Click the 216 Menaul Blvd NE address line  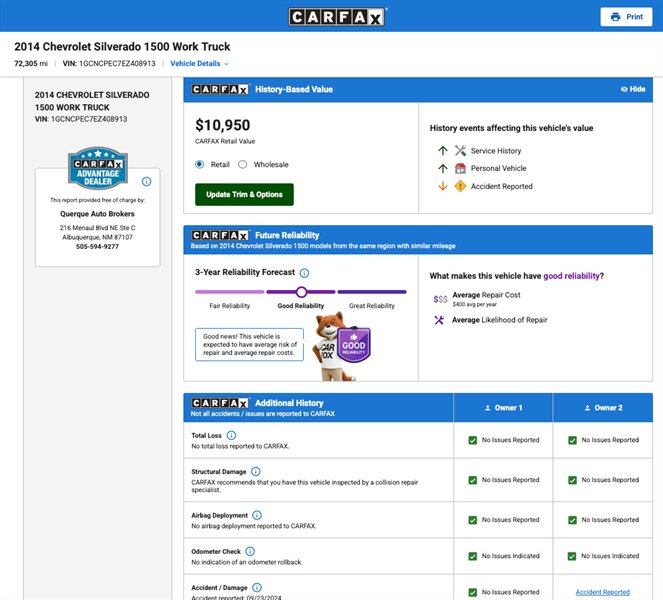98,228
